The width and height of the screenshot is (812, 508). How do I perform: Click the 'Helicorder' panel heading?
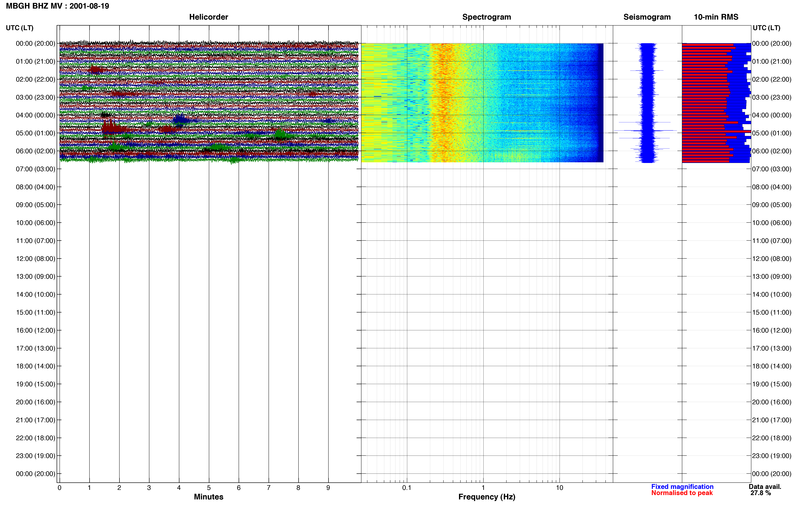pos(209,17)
